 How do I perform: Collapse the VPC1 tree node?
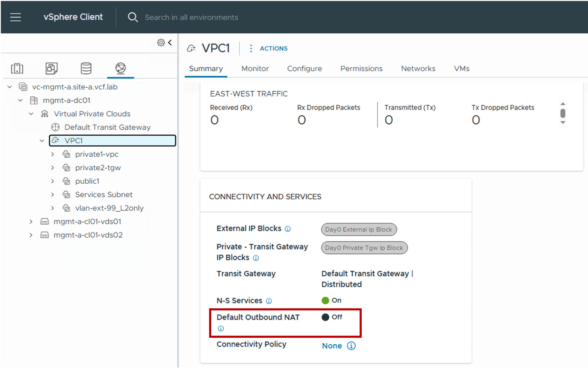point(42,141)
